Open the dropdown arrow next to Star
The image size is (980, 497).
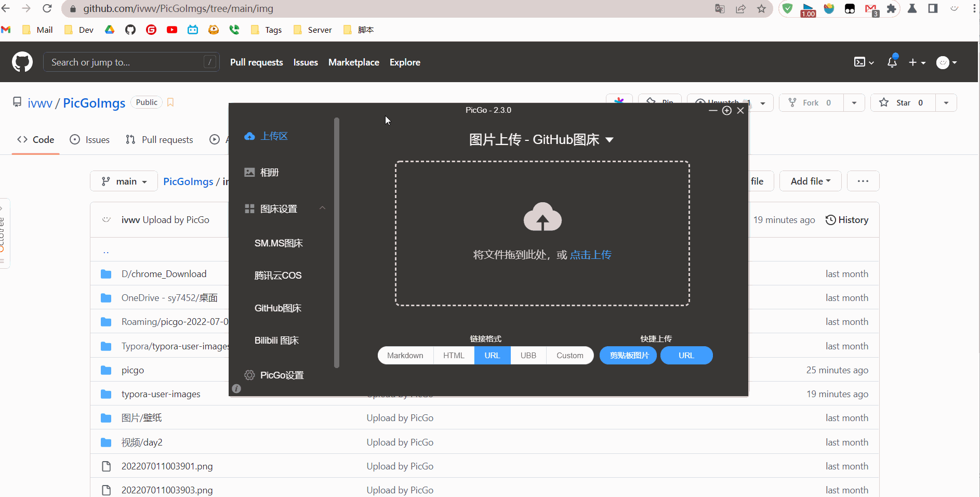[946, 103]
